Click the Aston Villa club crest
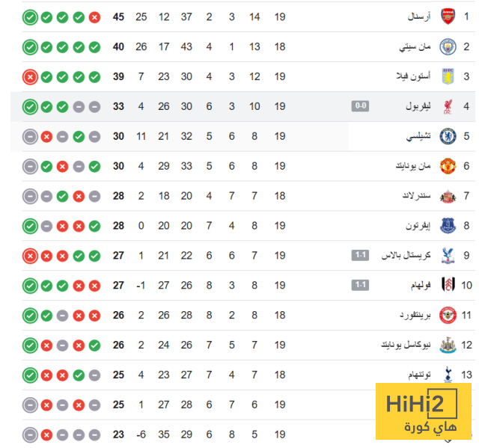The height and width of the screenshot is (448, 479). point(448,76)
